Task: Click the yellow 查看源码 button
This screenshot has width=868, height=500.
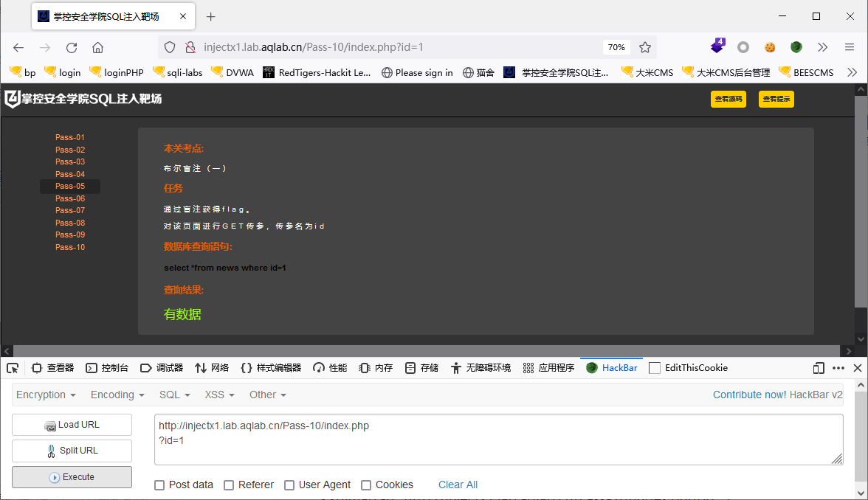Action: [x=728, y=100]
